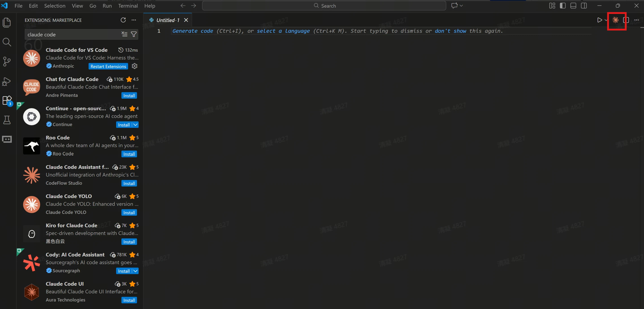Open Copilot chat icon in title bar
Image resolution: width=644 pixels, height=309 pixels.
[x=454, y=6]
